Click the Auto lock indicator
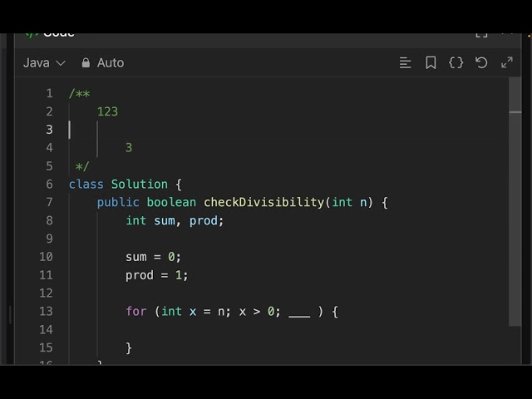 [103, 63]
